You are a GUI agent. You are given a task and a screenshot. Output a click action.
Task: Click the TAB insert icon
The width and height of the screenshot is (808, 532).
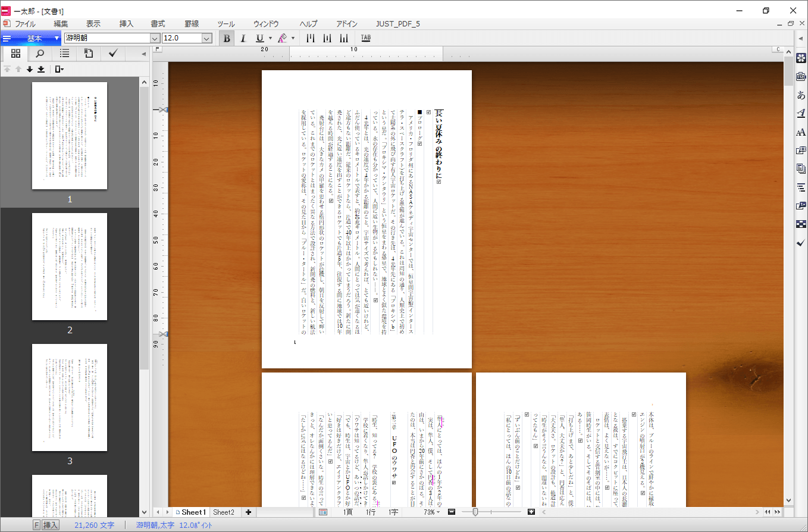click(x=365, y=38)
